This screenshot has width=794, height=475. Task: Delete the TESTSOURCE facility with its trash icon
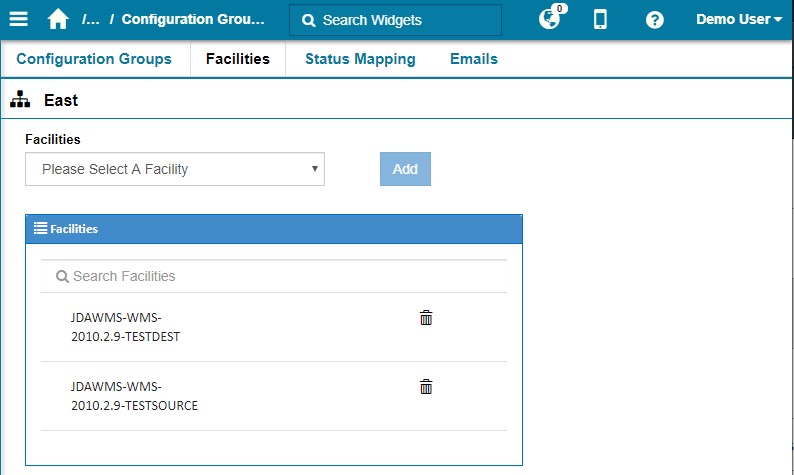tap(426, 386)
